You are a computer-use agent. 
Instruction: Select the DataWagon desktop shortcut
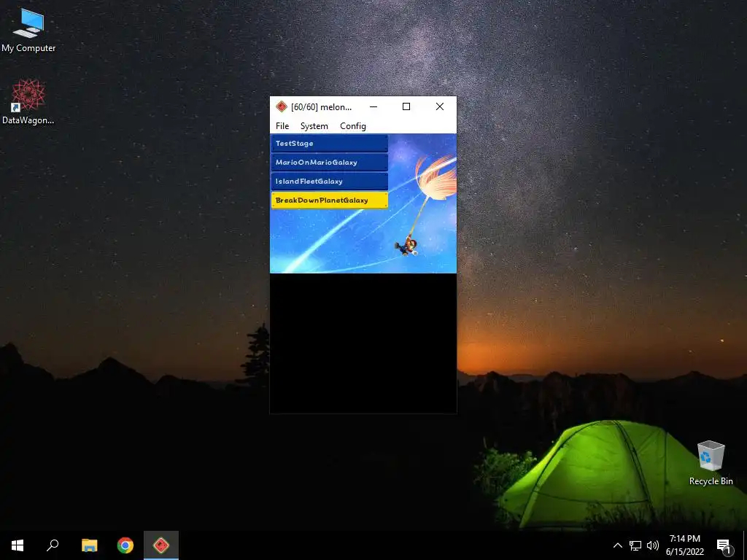(28, 102)
